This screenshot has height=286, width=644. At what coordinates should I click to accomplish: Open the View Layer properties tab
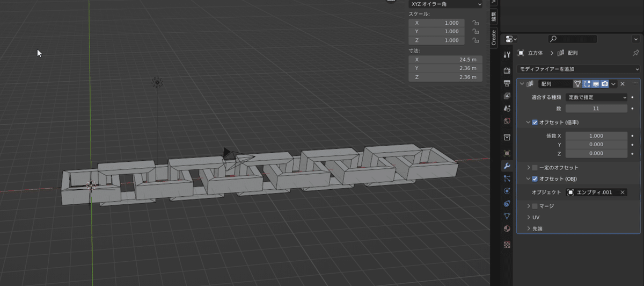[x=507, y=96]
